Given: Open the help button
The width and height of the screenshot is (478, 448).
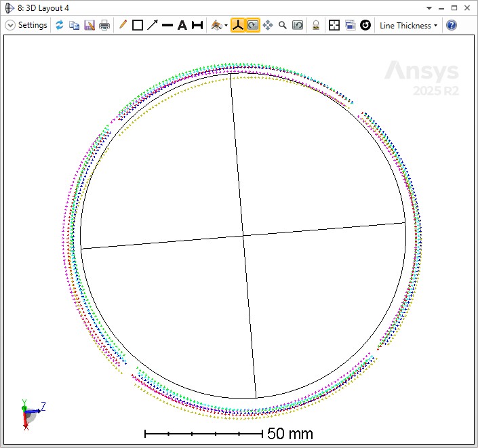Looking at the screenshot, I should click(451, 25).
